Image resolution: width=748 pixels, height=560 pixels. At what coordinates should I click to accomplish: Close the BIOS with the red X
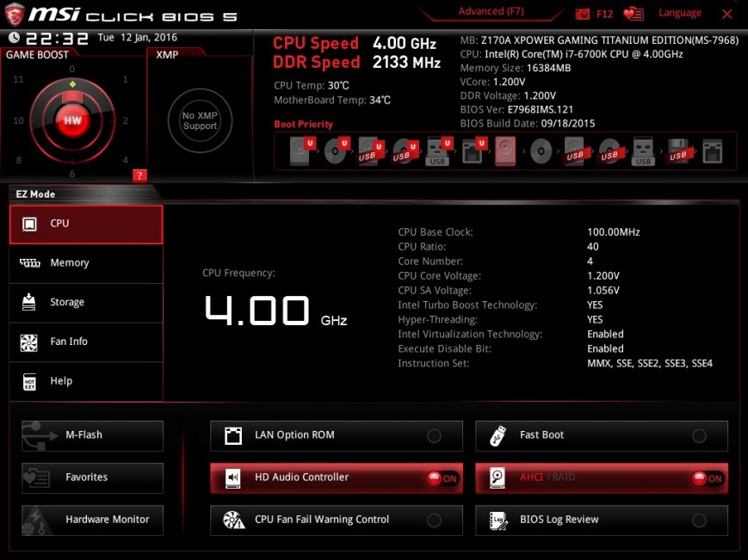727,15
